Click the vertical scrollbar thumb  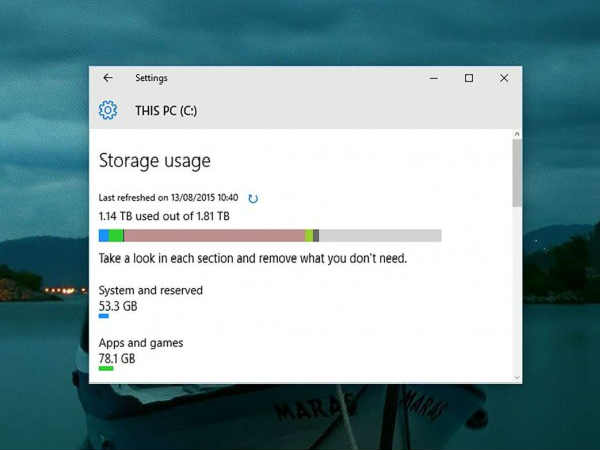pyautogui.click(x=517, y=173)
